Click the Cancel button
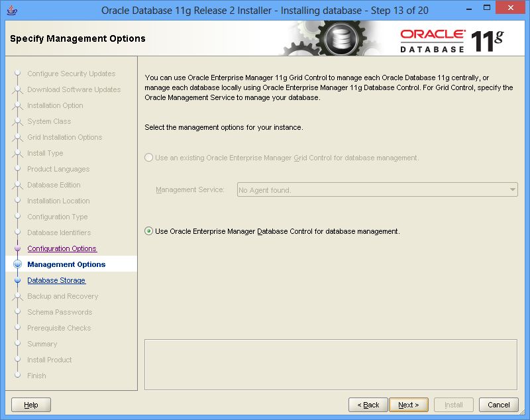 (499, 405)
